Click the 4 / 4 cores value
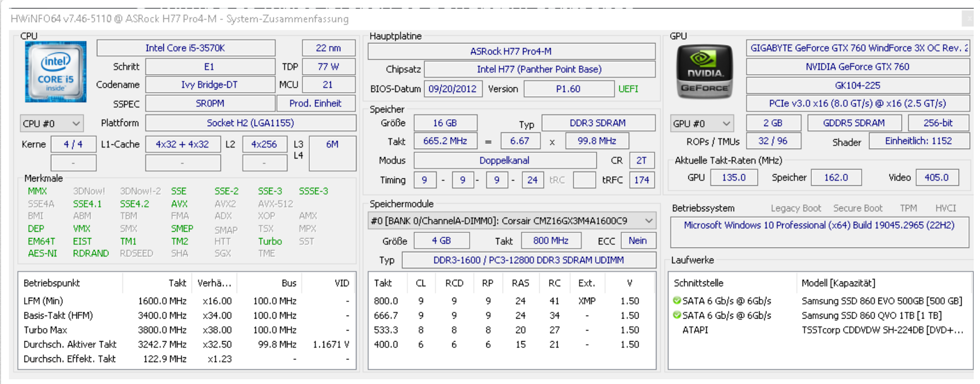Screen dimensions: 980x384 pyautogui.click(x=73, y=144)
